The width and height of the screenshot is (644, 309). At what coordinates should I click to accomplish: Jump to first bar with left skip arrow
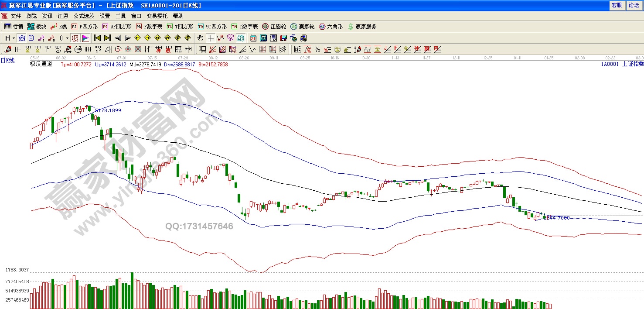98,38
